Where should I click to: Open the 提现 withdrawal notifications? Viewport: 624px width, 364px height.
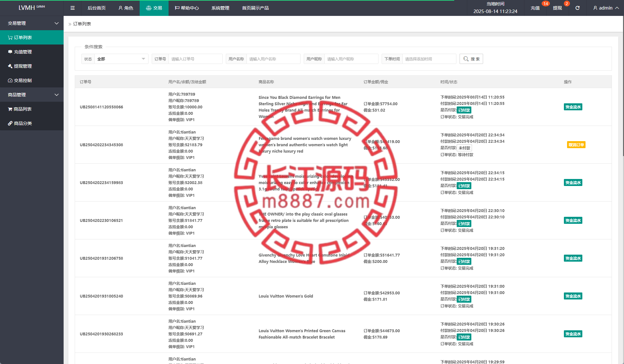click(558, 8)
